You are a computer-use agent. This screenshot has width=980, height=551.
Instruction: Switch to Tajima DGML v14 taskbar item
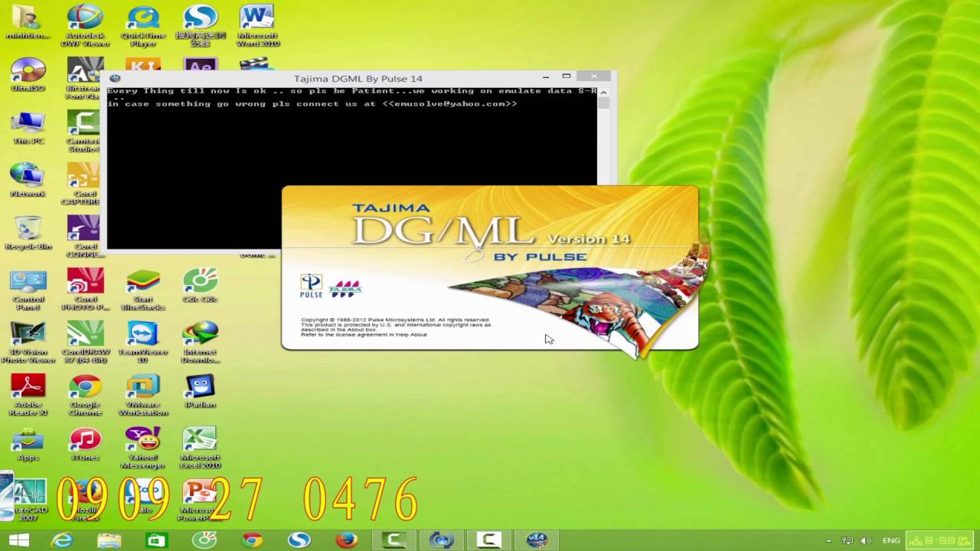[x=537, y=540]
